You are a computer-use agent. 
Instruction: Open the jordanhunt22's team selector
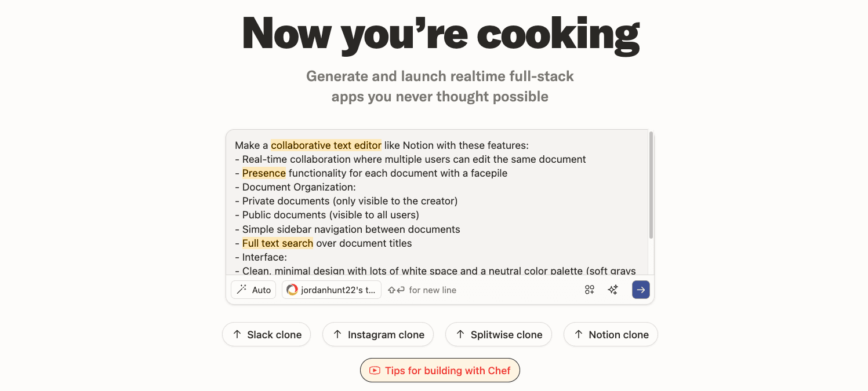(x=332, y=290)
